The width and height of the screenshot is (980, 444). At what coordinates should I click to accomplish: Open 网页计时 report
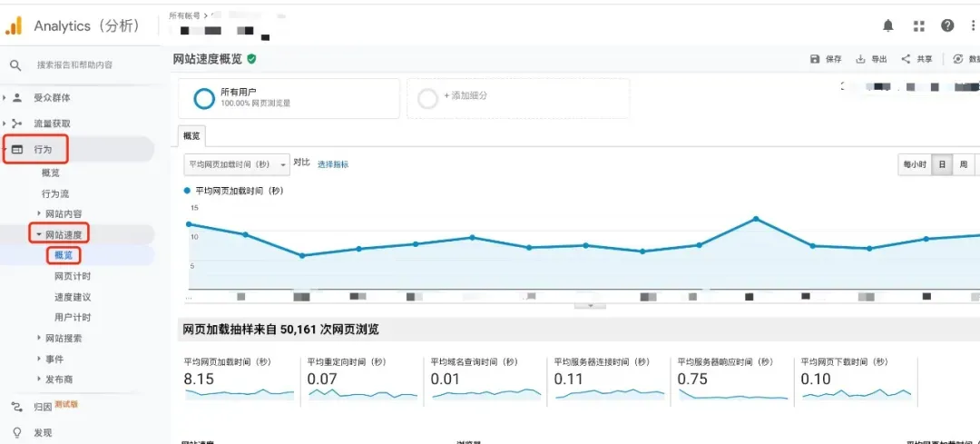pyautogui.click(x=73, y=276)
